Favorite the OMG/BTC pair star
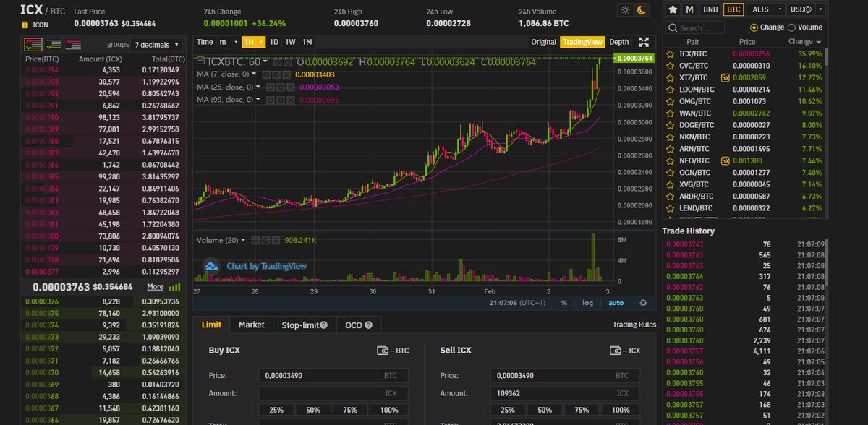868x425 pixels. (670, 100)
